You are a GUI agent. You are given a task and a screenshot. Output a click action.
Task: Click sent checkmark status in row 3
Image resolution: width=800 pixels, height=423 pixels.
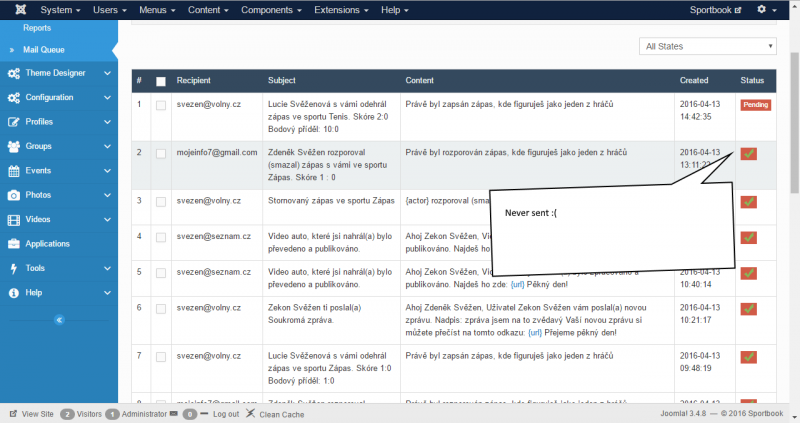tap(748, 202)
